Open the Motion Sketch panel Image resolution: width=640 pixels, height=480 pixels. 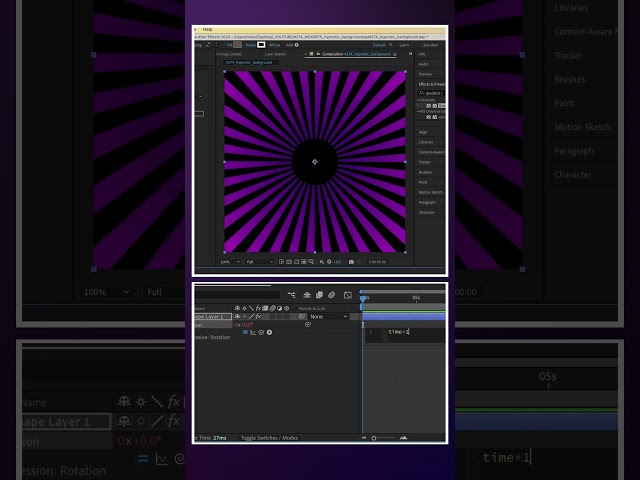(430, 192)
